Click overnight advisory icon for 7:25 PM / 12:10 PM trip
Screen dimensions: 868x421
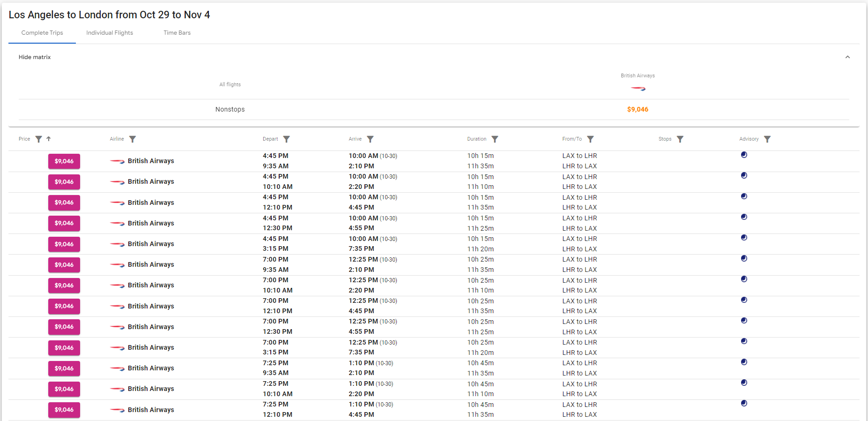(x=744, y=403)
